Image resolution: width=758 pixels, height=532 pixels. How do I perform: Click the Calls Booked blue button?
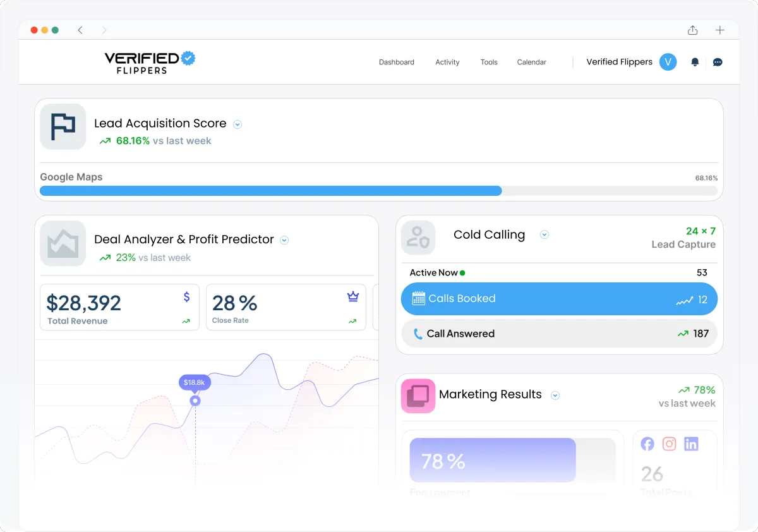click(559, 299)
